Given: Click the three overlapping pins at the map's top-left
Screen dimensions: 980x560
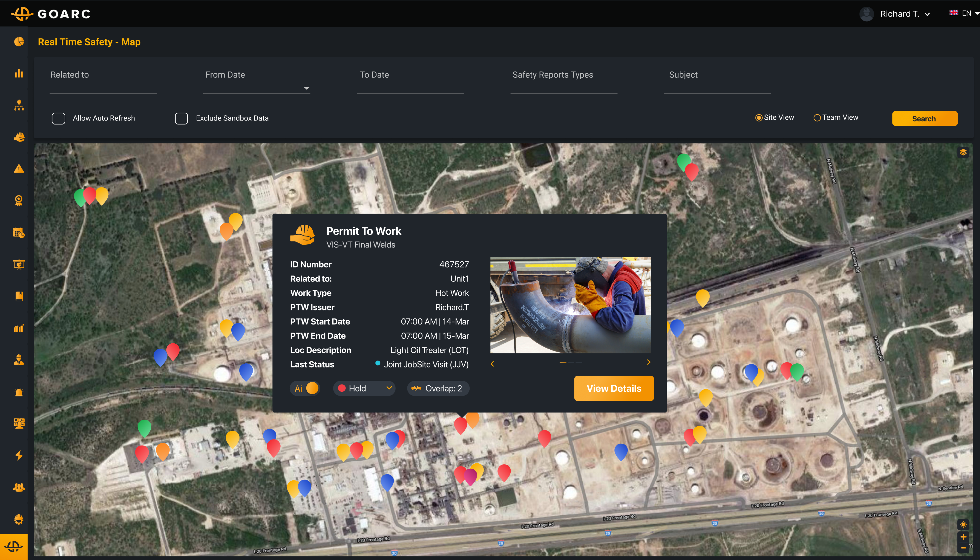Looking at the screenshot, I should click(x=91, y=197).
